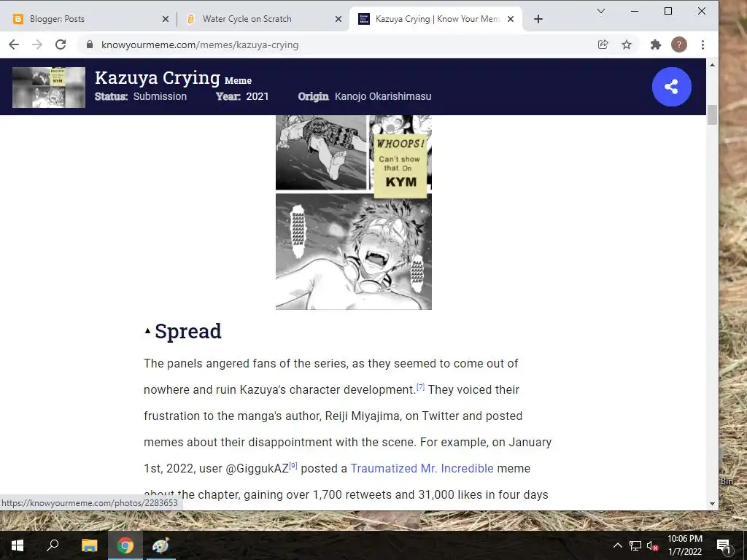
Task: Click the vertical scrollbar thumb
Action: pos(712,114)
